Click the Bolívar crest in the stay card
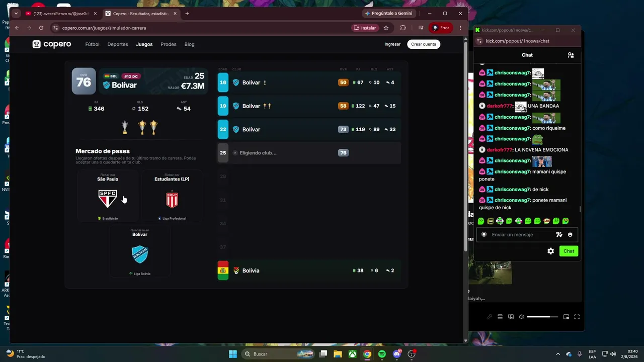This screenshot has width=644, height=362. click(140, 254)
